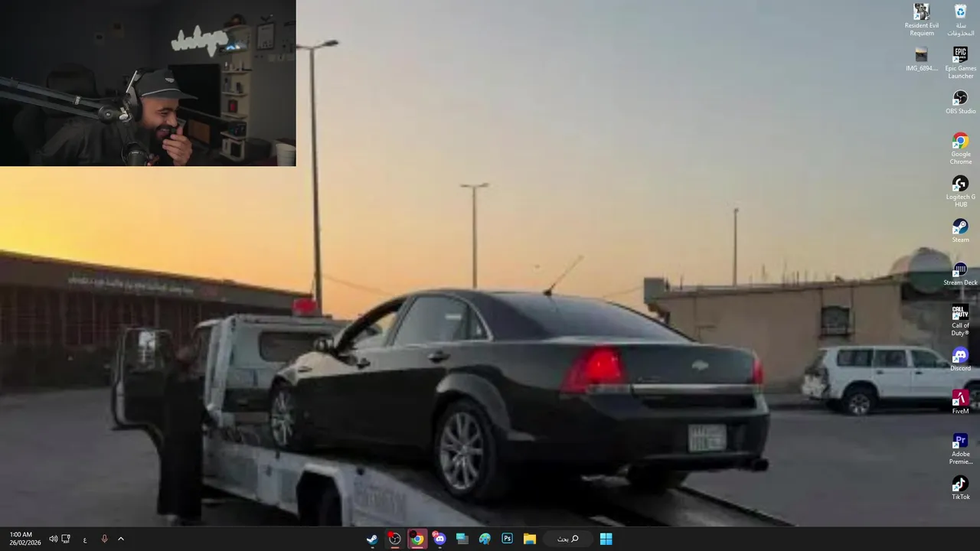Open Steam from the taskbar
Screen dimensions: 980x551
[x=371, y=539]
